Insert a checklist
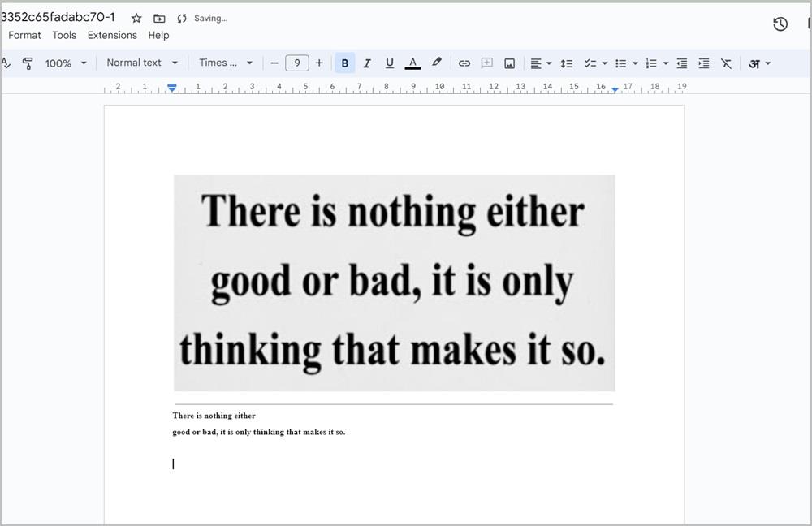The width and height of the screenshot is (812, 526). (x=590, y=63)
